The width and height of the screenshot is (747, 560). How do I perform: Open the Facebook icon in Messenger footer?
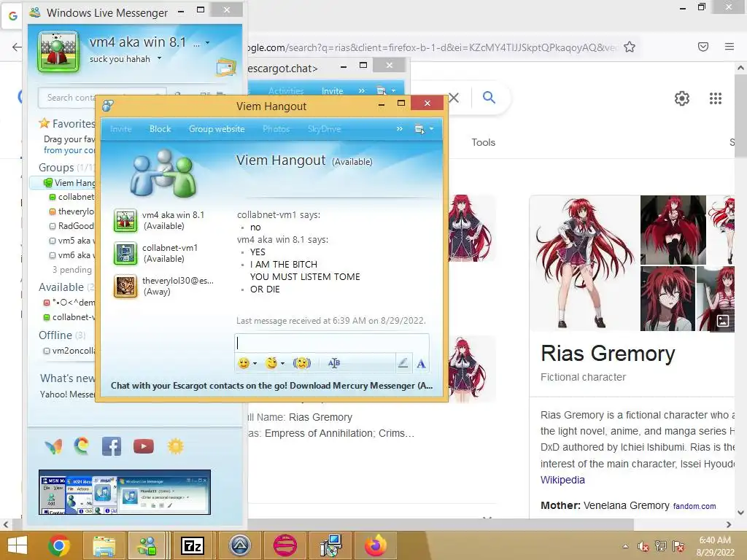(112, 446)
